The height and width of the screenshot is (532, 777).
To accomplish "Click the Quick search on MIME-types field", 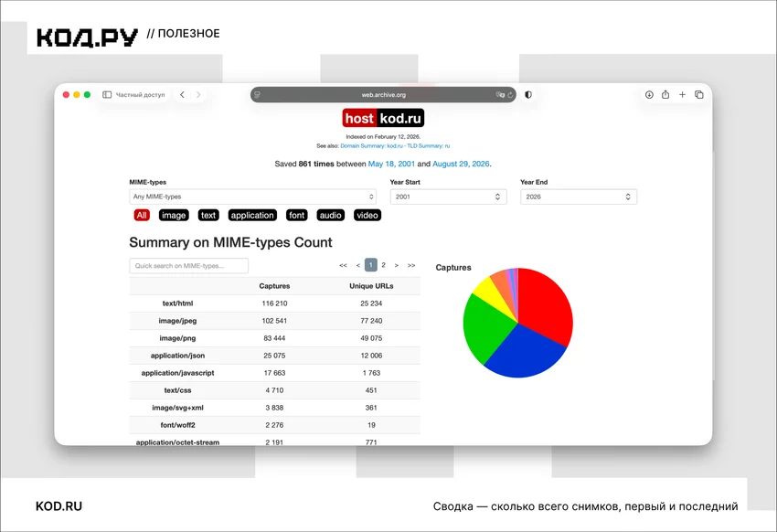I will tap(189, 265).
